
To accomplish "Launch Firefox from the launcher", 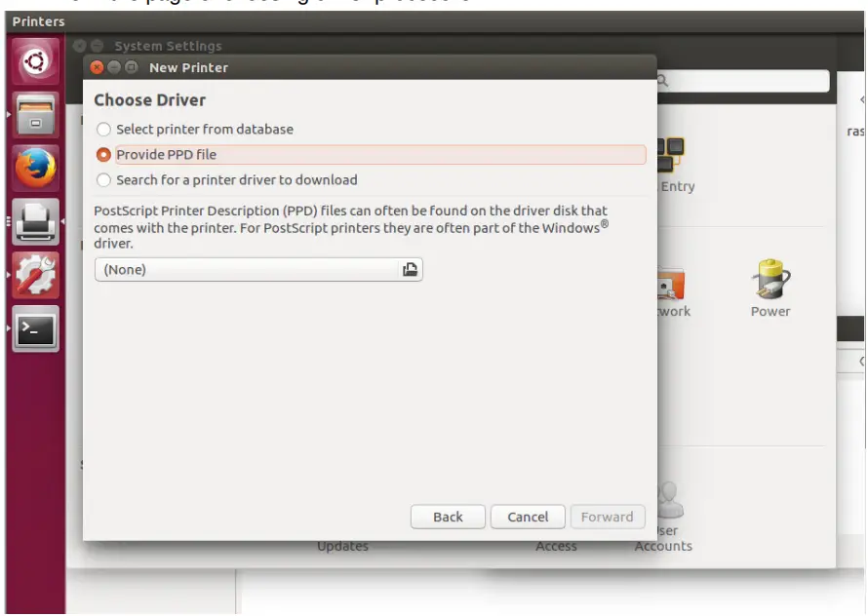I will 35,168.
